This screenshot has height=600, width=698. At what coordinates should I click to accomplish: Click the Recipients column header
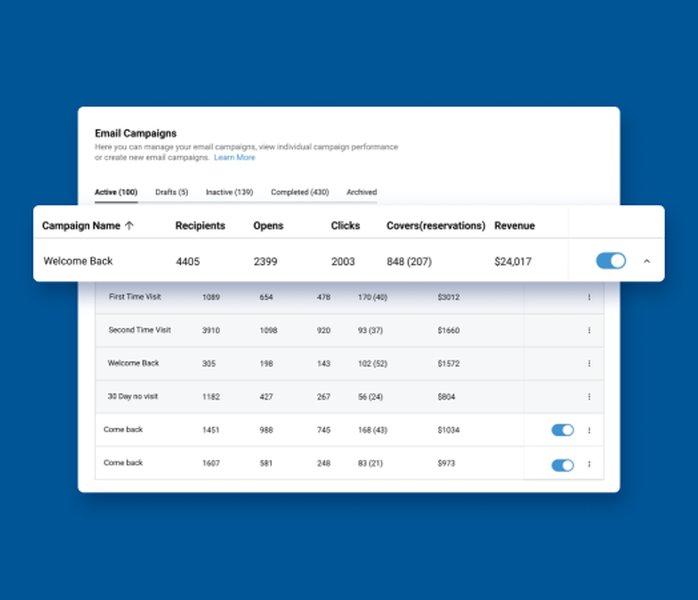[200, 226]
